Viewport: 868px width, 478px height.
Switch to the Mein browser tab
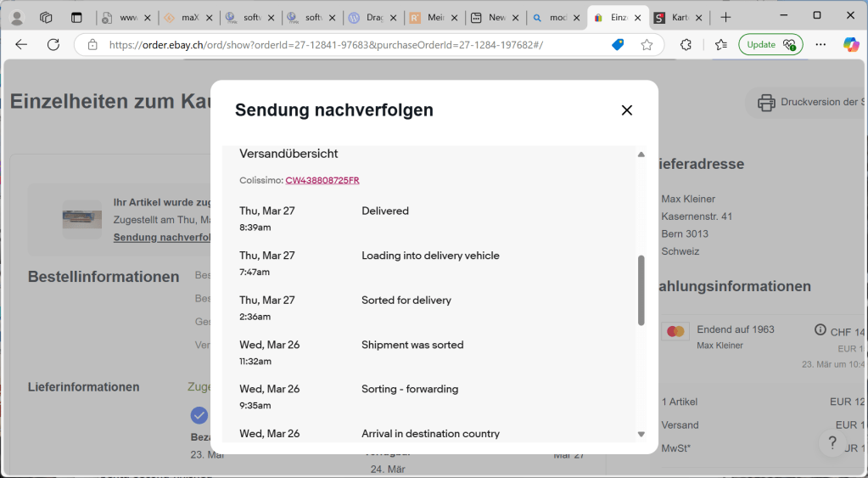428,17
